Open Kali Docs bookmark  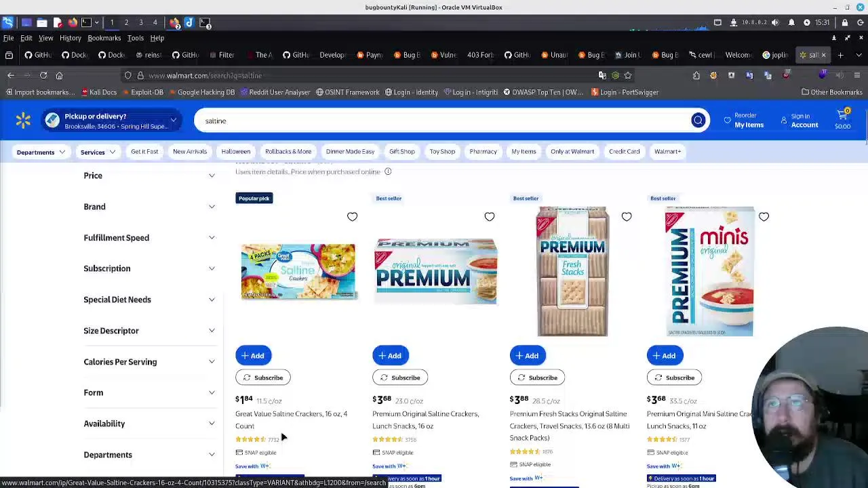(x=99, y=92)
